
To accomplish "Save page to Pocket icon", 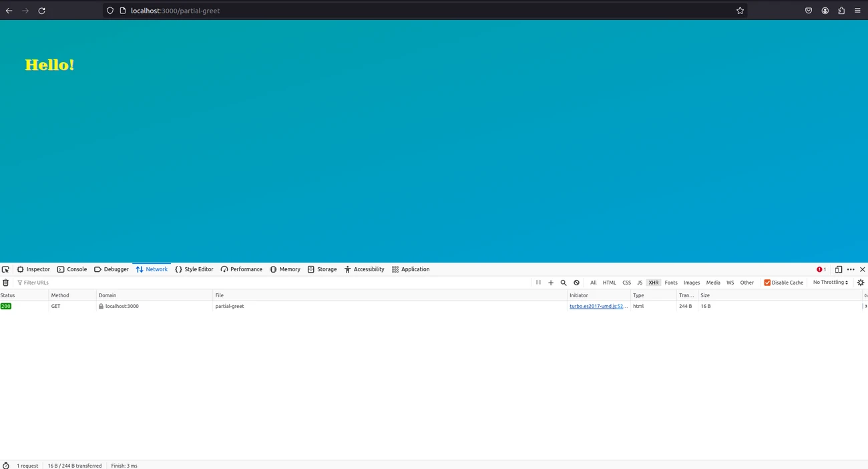I will pos(809,11).
